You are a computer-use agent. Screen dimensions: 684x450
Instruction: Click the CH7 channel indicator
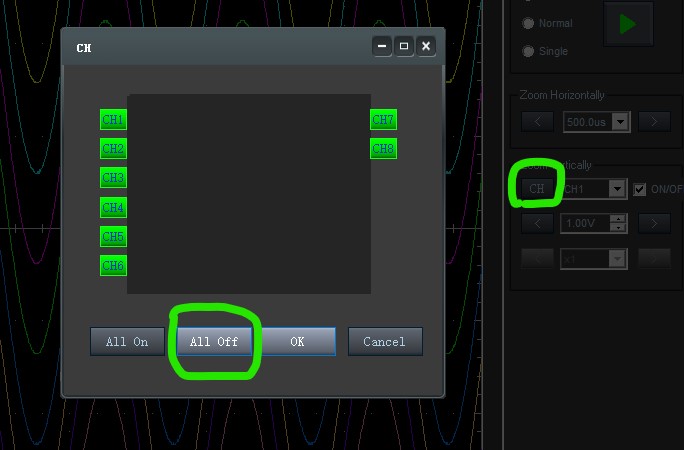[x=383, y=120]
